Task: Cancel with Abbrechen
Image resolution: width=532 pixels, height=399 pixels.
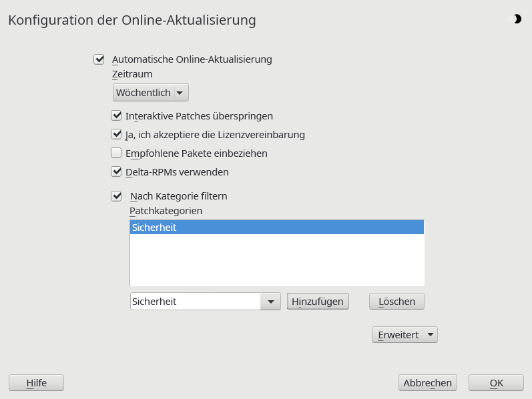Action: coord(427,383)
